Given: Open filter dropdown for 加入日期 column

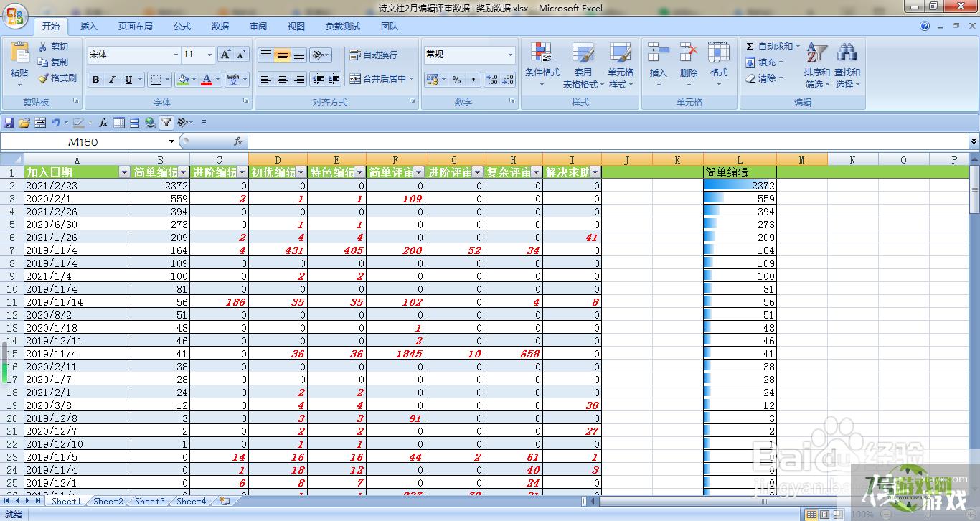Looking at the screenshot, I should 124,172.
